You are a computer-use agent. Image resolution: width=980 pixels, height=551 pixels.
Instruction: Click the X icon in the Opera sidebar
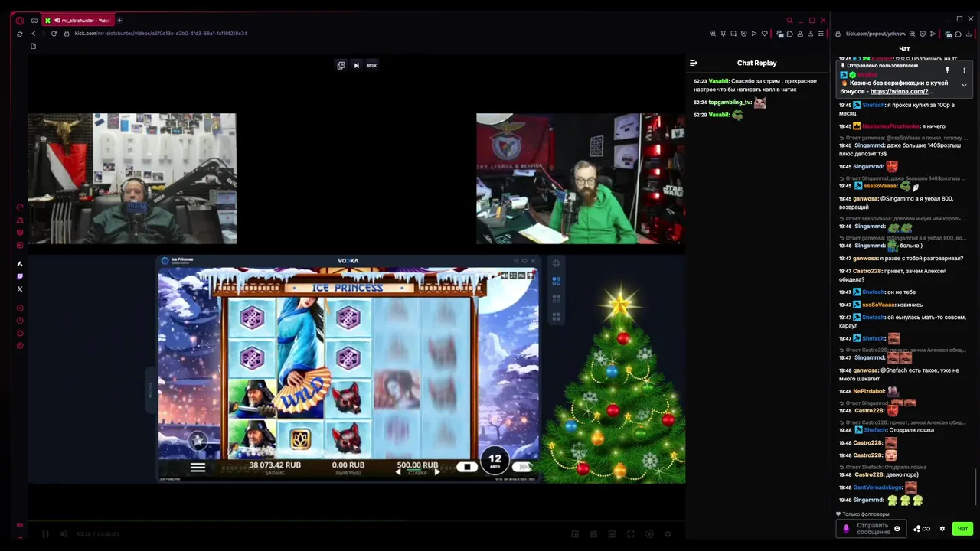20,289
